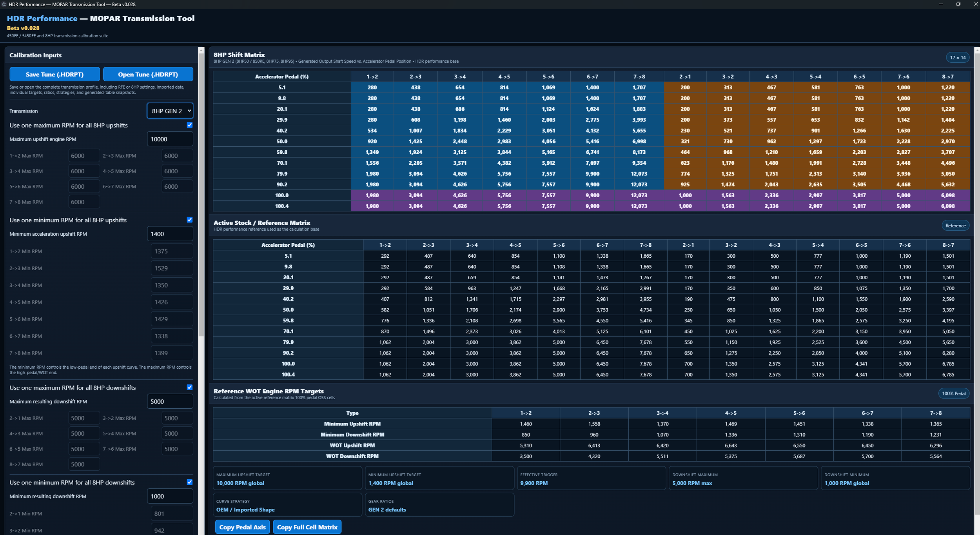This screenshot has height=535, width=980.
Task: Click Reference Matrix 1->2 cell at 40.2 pedal
Action: [x=385, y=299]
